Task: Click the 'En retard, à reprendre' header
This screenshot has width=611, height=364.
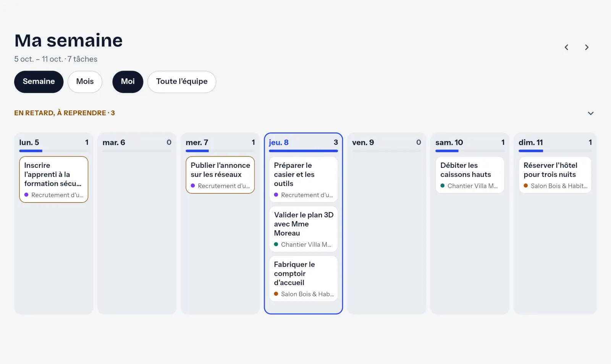Action: pos(65,113)
